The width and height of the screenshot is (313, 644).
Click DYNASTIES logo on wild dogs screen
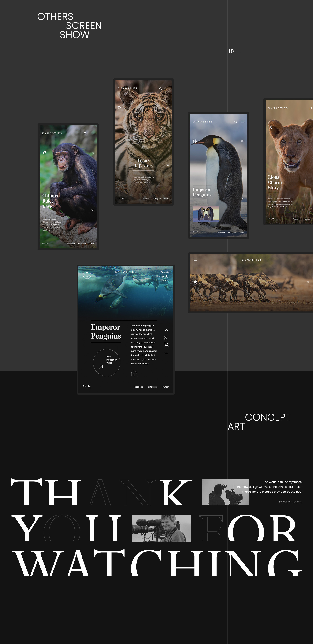tap(252, 260)
